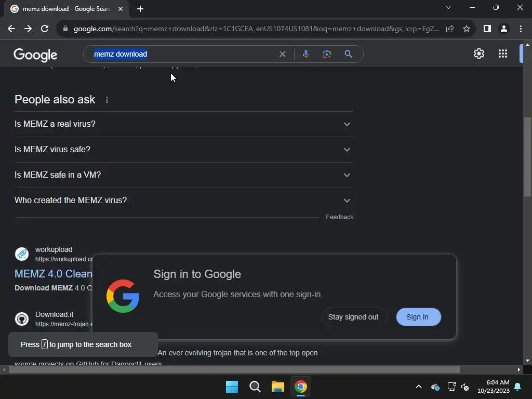532x399 pixels.
Task: Reload the current page
Action: 45,29
